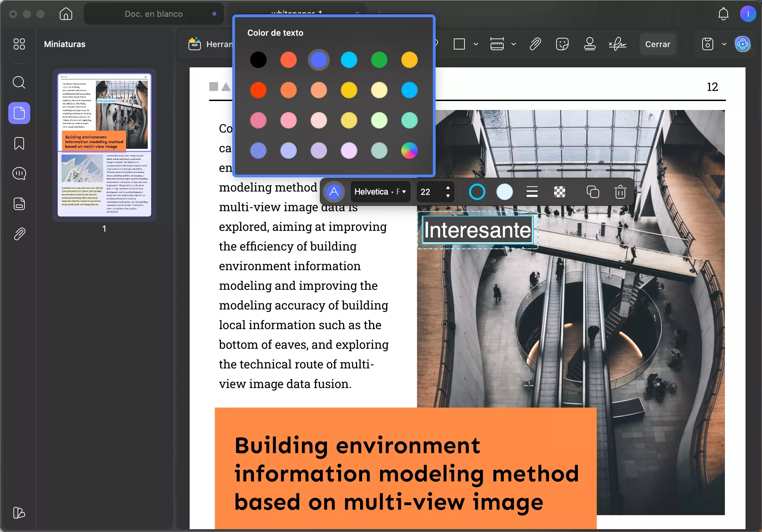Choose black text color swatch
762x532 pixels.
(x=258, y=60)
